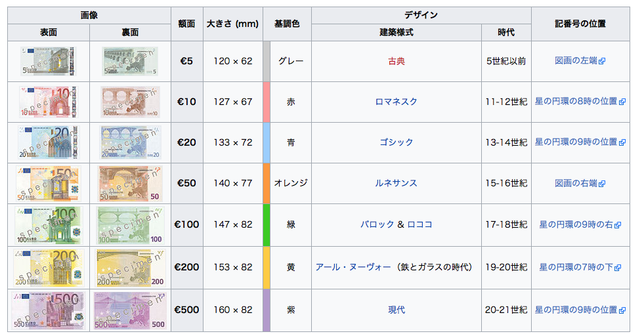Open the ロマネスク link
Screen dimensions: 644x336
tap(397, 102)
